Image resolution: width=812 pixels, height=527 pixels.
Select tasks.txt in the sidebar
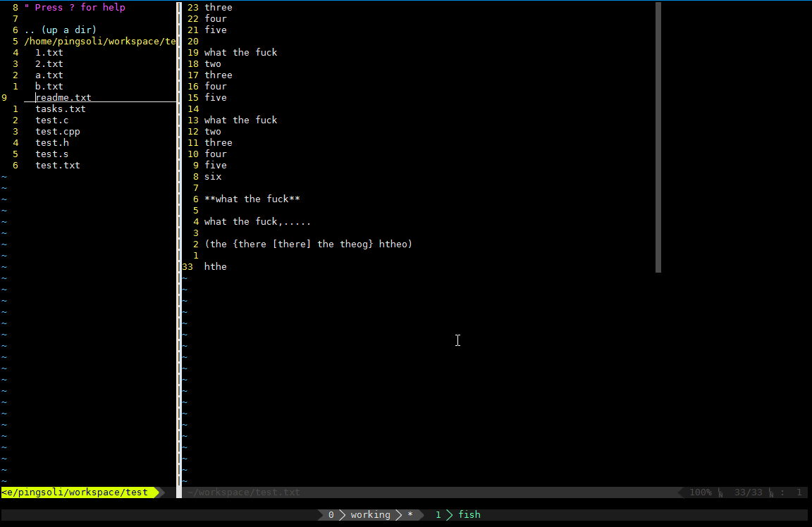click(x=60, y=108)
